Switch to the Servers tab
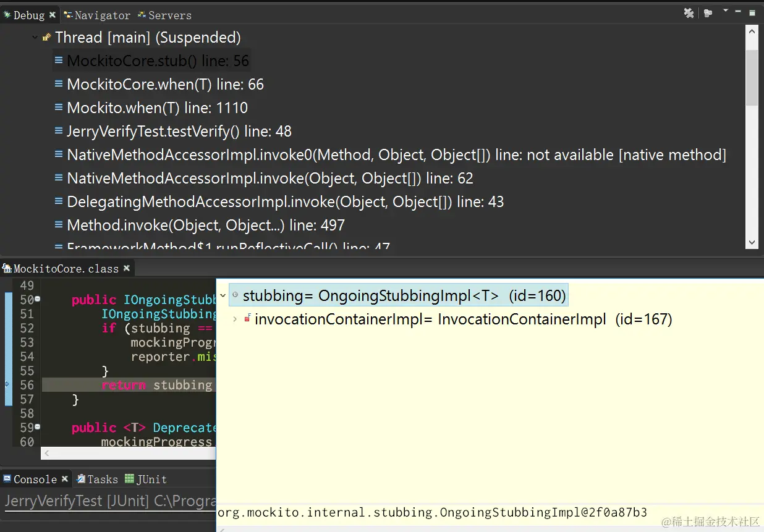 (164, 15)
